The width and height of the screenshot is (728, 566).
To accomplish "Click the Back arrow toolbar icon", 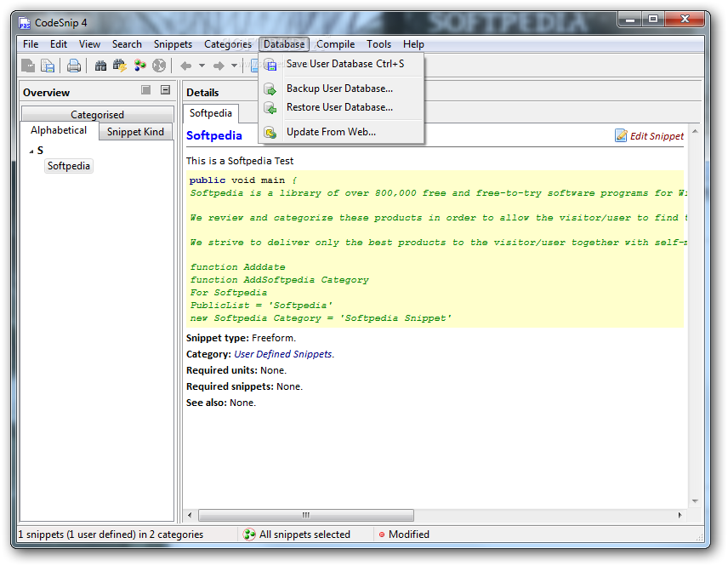I will click(x=185, y=66).
